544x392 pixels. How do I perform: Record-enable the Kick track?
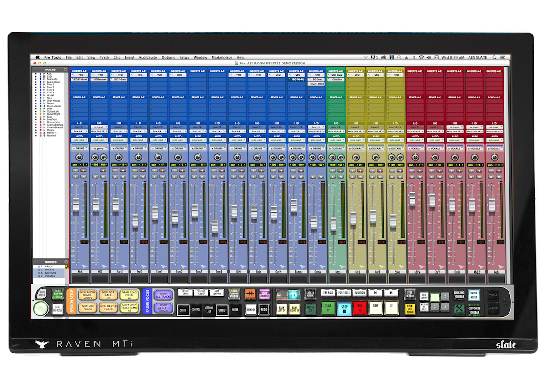(x=83, y=171)
